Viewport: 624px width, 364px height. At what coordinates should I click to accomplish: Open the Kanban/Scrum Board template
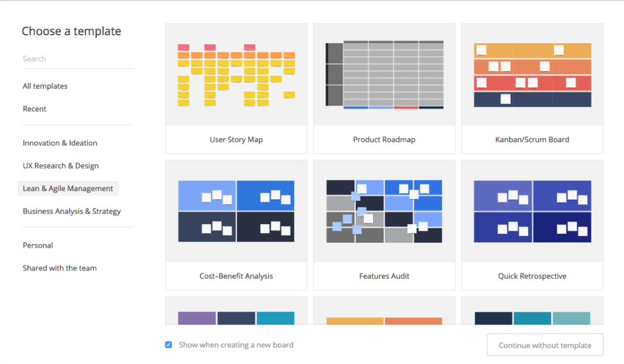click(532, 88)
